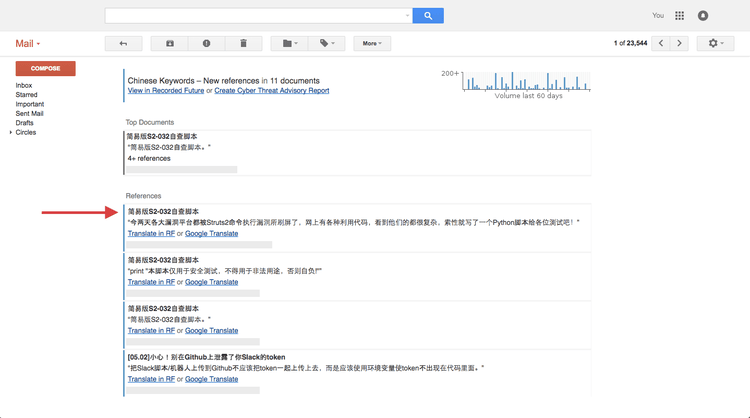Go to the older message arrow
Image resolution: width=750 pixels, height=418 pixels.
click(x=680, y=44)
